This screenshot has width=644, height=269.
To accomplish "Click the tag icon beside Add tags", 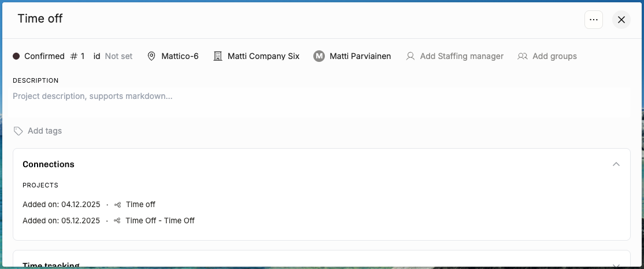I will click(x=18, y=131).
